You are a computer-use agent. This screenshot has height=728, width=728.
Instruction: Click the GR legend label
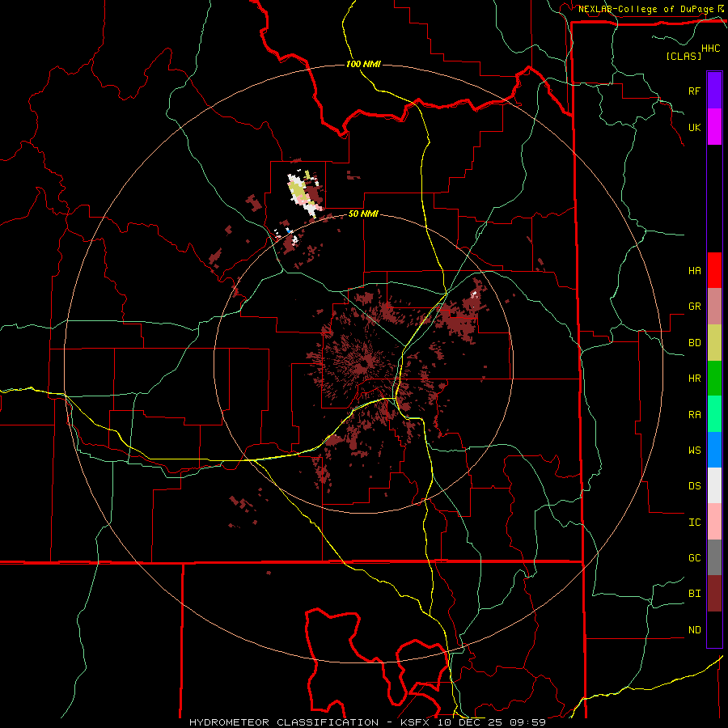(x=694, y=307)
